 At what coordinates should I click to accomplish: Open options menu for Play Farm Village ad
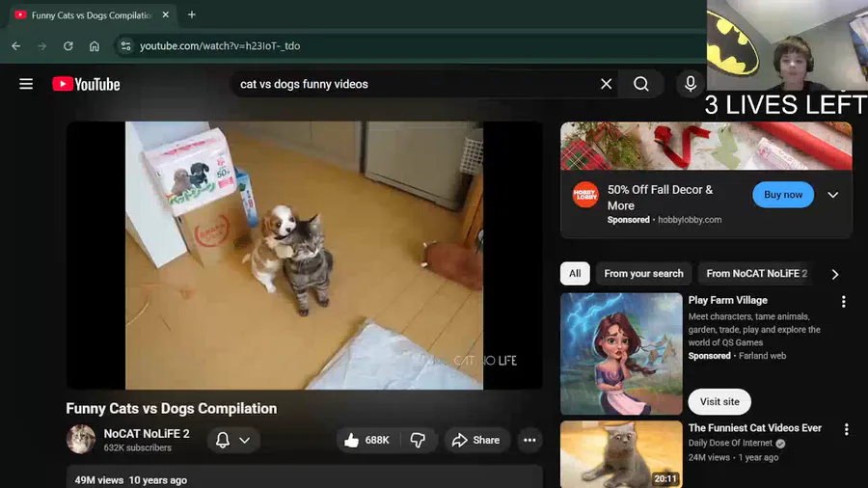pyautogui.click(x=843, y=302)
